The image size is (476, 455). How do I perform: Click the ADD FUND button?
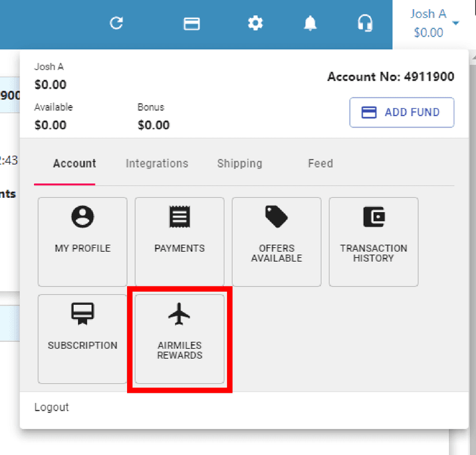402,112
